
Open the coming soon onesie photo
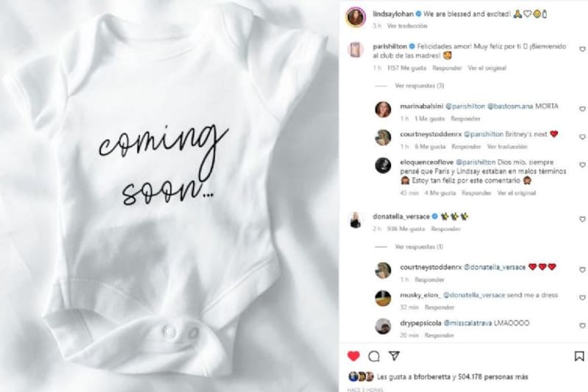(x=169, y=196)
